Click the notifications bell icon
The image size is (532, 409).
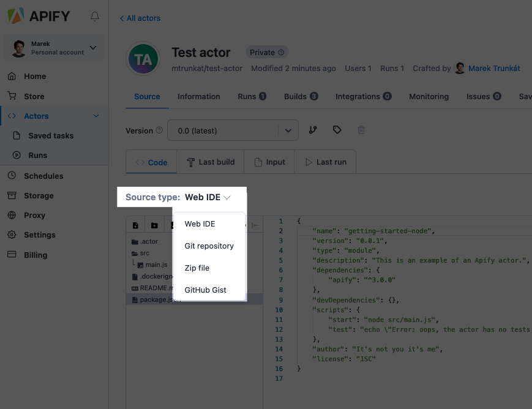[x=94, y=17]
